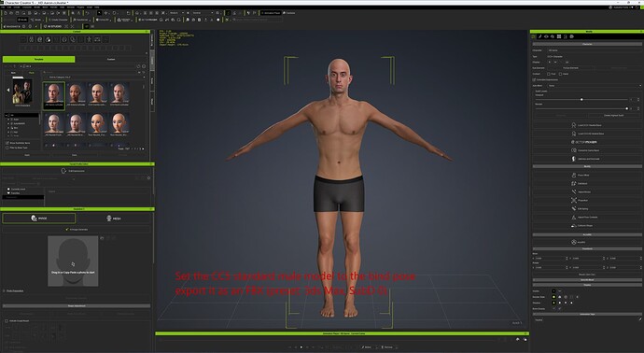Toggle the Hand contact checkbox
This screenshot has height=353, width=644.
pos(560,74)
